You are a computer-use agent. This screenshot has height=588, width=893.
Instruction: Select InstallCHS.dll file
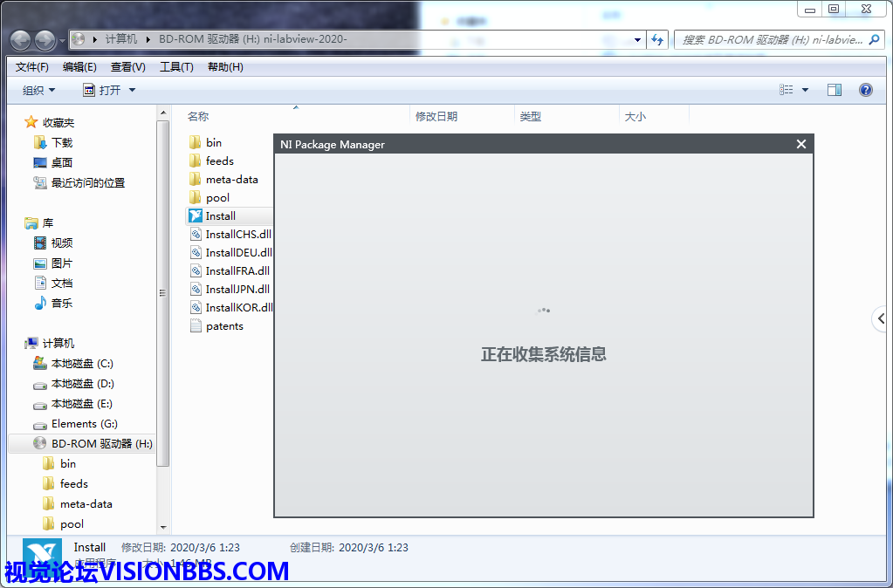237,235
